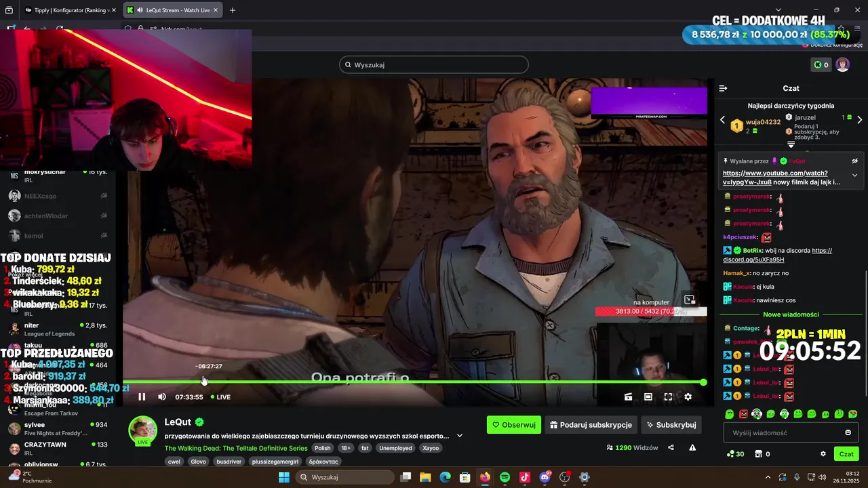Open emoji picker in chat input
This screenshot has height=488, width=868.
click(x=848, y=432)
